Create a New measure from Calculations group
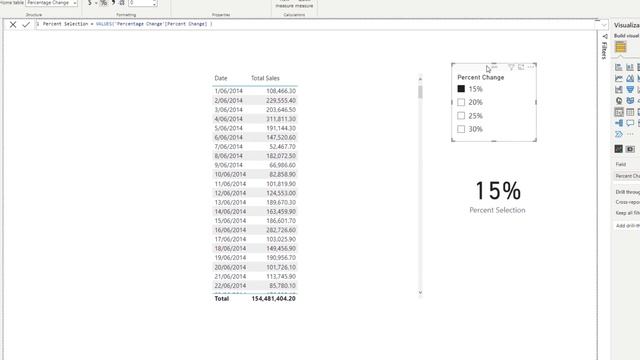This screenshot has height=360, width=640. (x=284, y=4)
